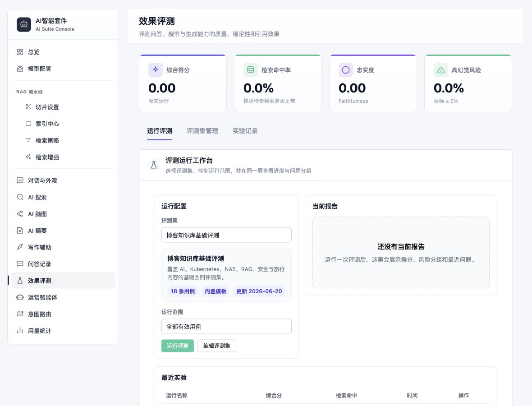The width and height of the screenshot is (532, 406).
Task: Click the 运行名称 column header
Action: click(x=176, y=395)
